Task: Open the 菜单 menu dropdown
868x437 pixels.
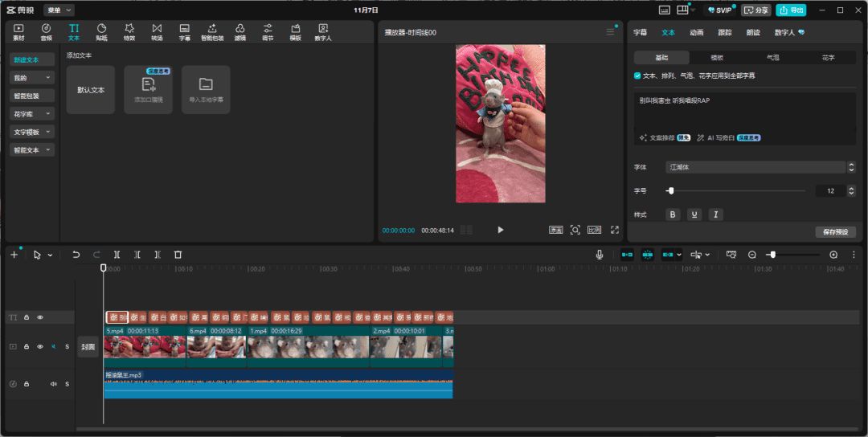Action: [59, 10]
